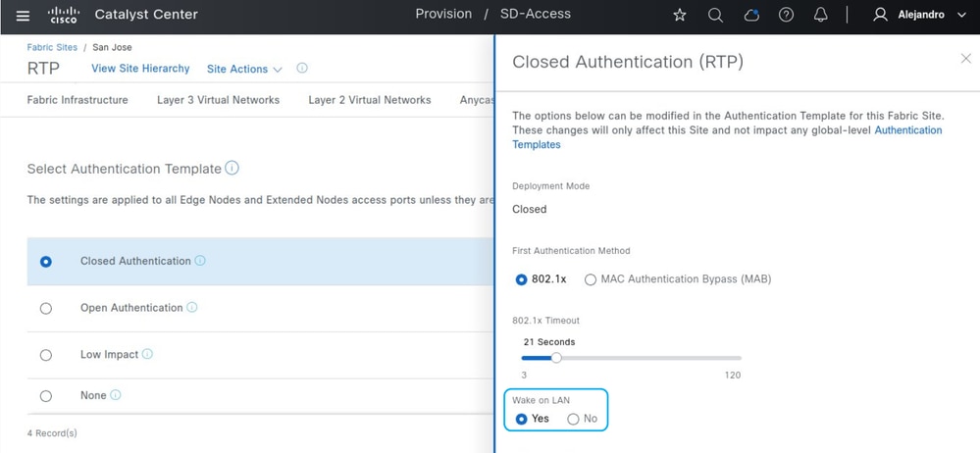Open the Alejandro user menu chevron
This screenshot has width=980, height=453.
pyautogui.click(x=961, y=15)
